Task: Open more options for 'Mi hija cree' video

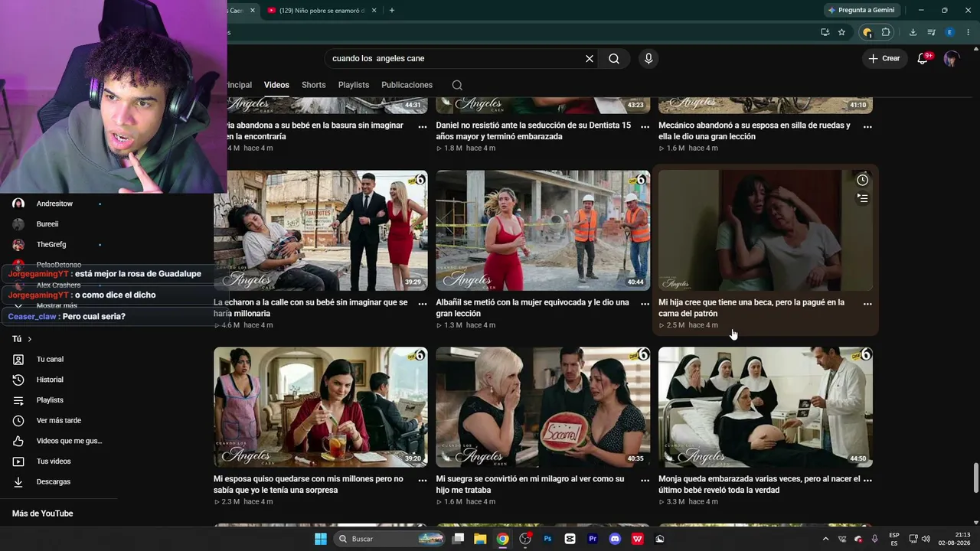Action: [x=867, y=304]
